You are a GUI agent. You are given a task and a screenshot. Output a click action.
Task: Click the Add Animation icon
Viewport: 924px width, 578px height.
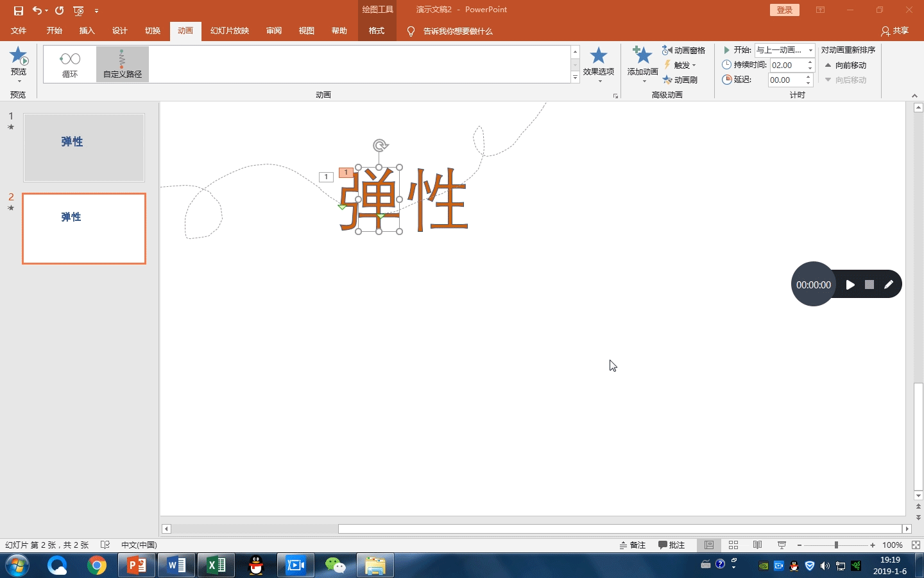pos(642,57)
